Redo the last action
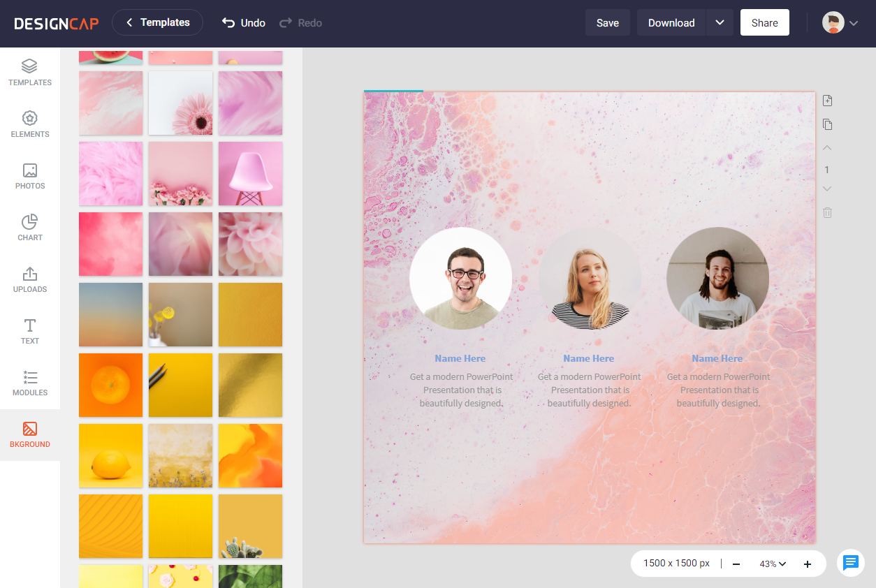 (x=300, y=23)
